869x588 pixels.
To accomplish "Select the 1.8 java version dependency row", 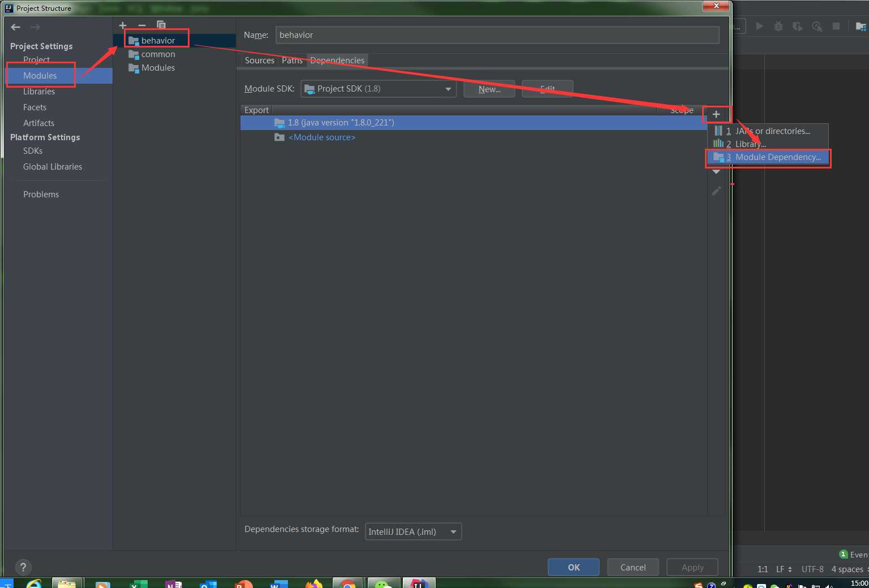I will [474, 123].
